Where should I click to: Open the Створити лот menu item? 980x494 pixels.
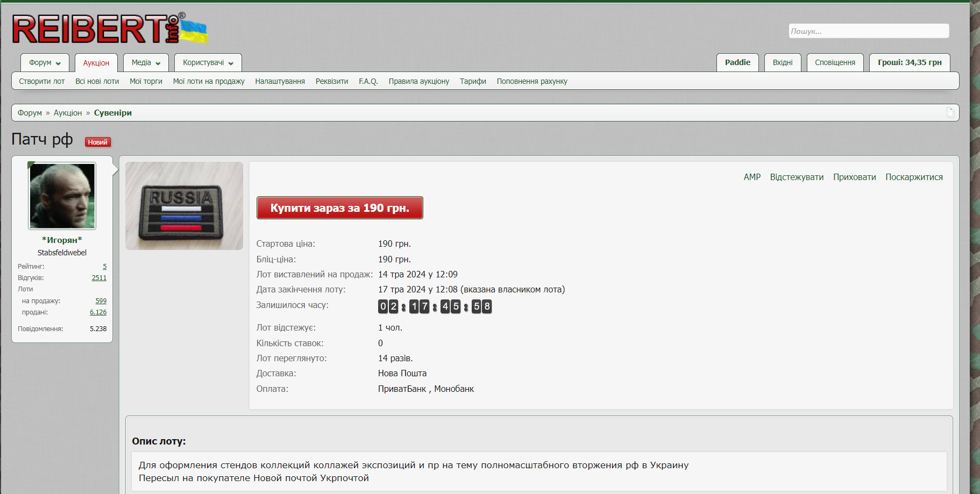point(42,82)
